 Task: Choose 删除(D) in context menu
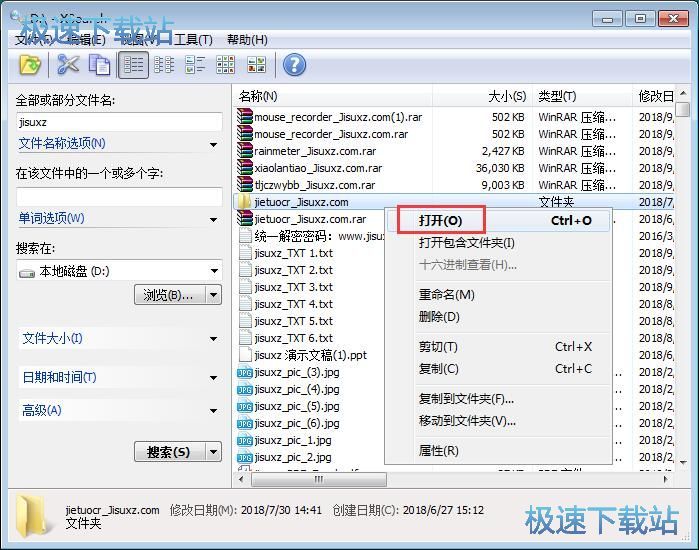[x=498, y=317]
